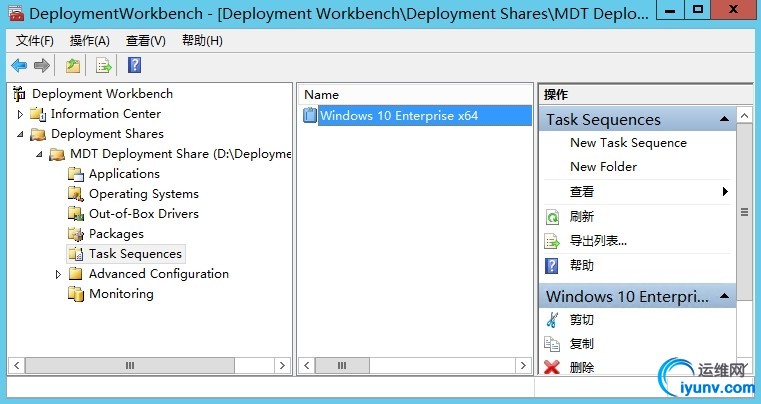
Task: Select the Applications tree item label
Action: click(x=124, y=174)
